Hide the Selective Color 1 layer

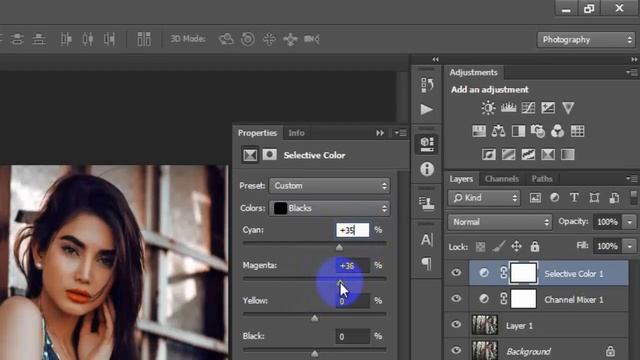[456, 273]
